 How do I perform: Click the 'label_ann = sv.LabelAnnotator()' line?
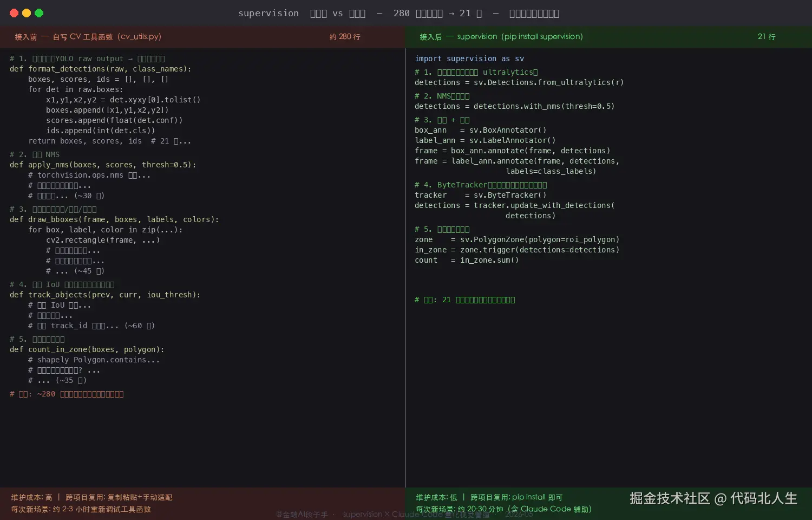pyautogui.click(x=485, y=140)
